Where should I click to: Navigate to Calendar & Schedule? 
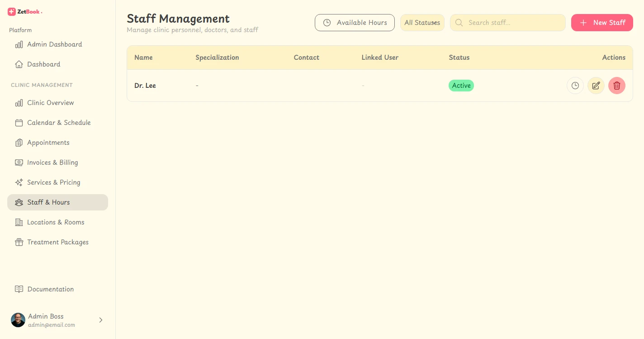pos(57,123)
